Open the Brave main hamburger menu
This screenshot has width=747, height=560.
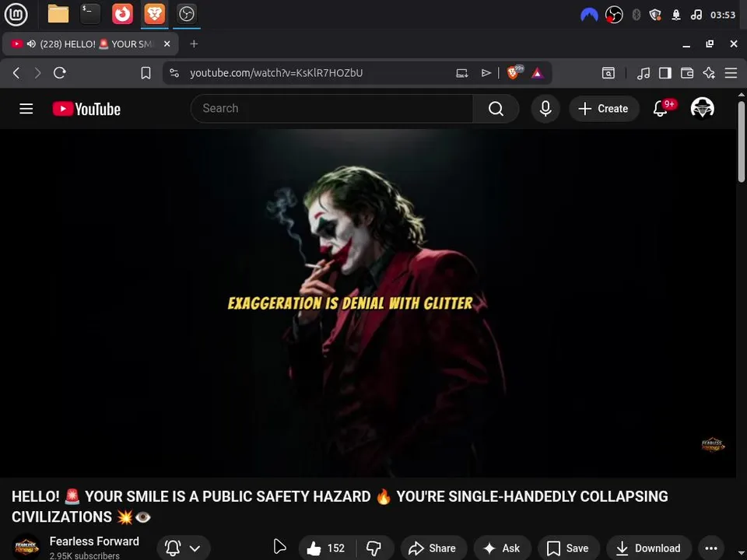coord(731,73)
